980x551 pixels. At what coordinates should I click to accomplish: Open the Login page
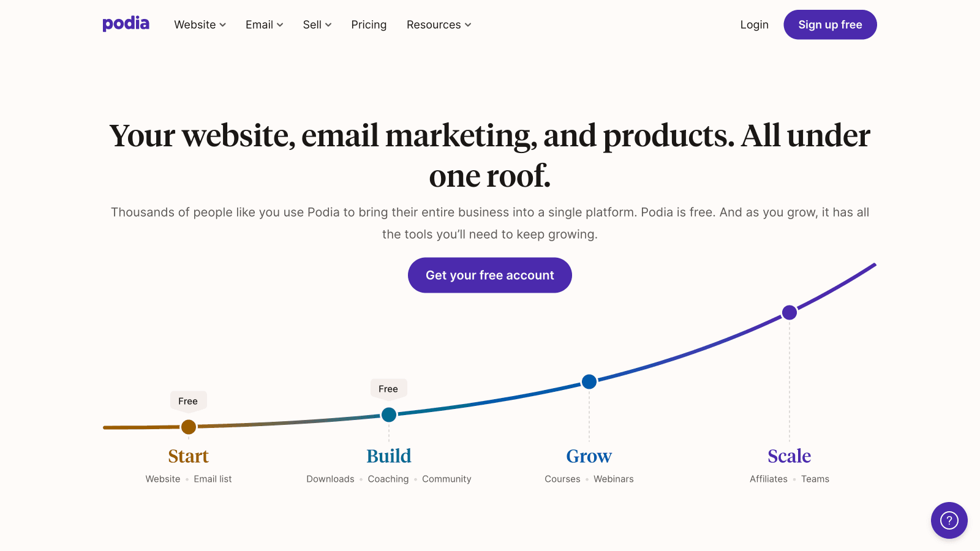click(x=754, y=24)
